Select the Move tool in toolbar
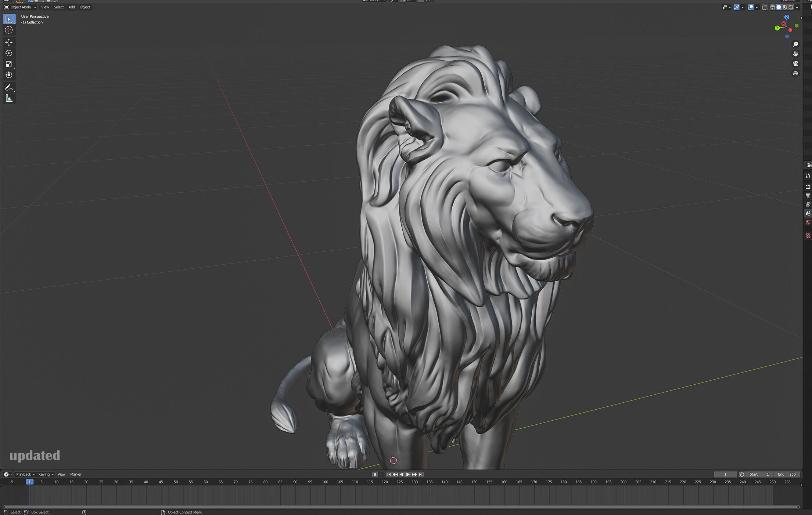Viewport: 812px width, 515px height. (x=9, y=42)
